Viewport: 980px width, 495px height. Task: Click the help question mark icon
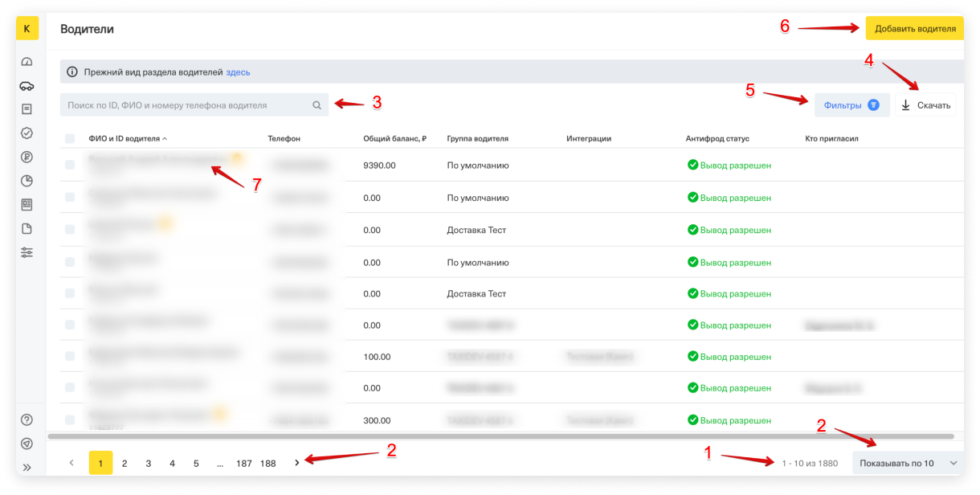tap(27, 419)
